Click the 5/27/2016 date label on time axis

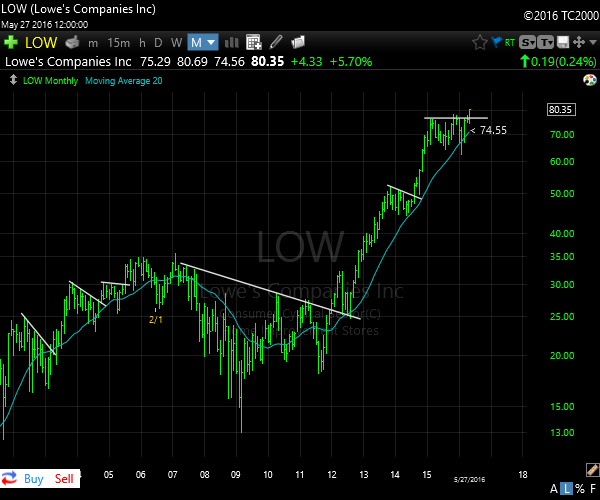pyautogui.click(x=469, y=479)
